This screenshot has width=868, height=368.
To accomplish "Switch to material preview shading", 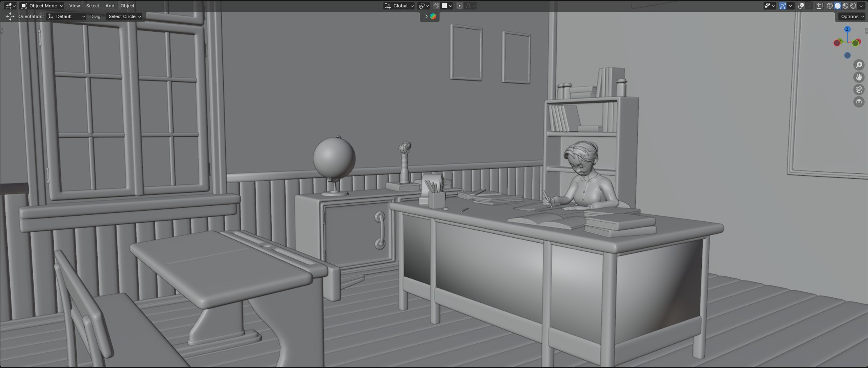I will pos(845,6).
